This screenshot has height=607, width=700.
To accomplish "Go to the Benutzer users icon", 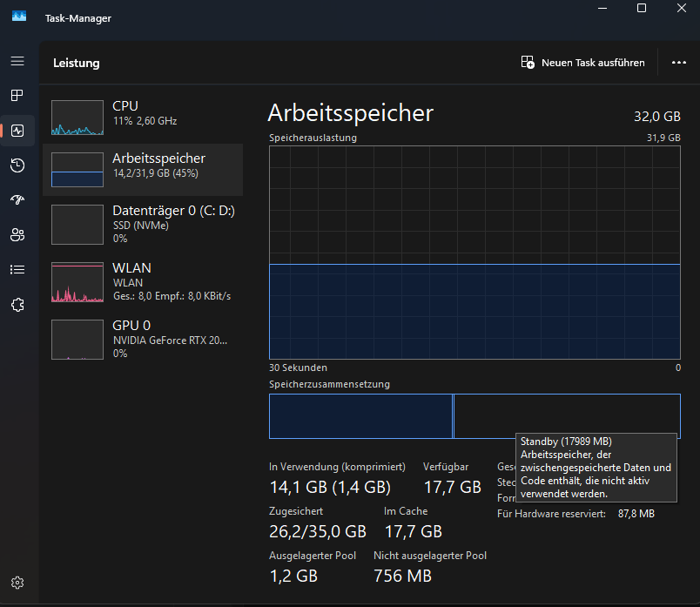I will click(x=17, y=234).
